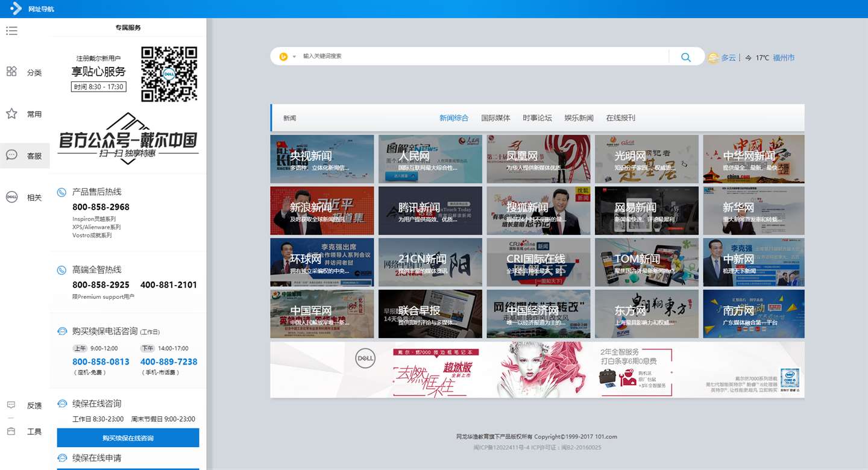Click the 续保在线咨询 headset icon
This screenshot has height=470, width=868.
pos(61,404)
